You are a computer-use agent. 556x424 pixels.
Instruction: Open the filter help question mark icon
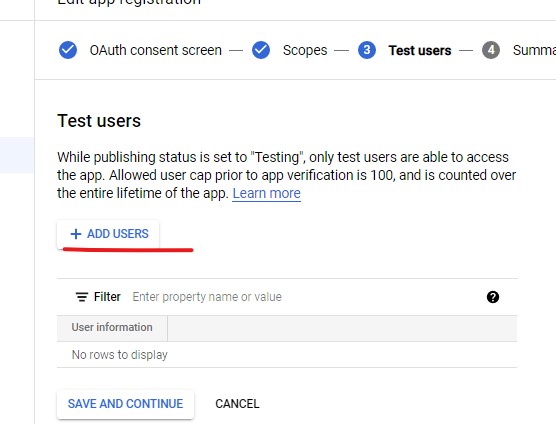pyautogui.click(x=493, y=297)
